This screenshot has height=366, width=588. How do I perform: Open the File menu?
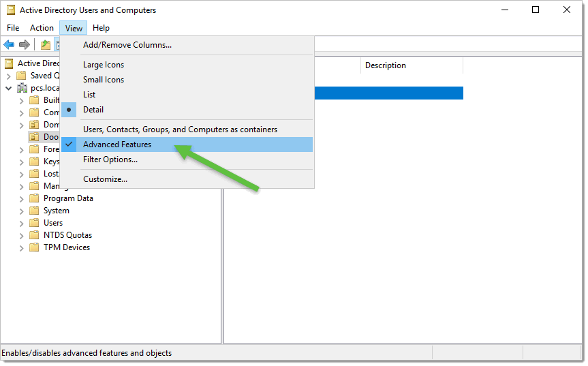pyautogui.click(x=13, y=28)
